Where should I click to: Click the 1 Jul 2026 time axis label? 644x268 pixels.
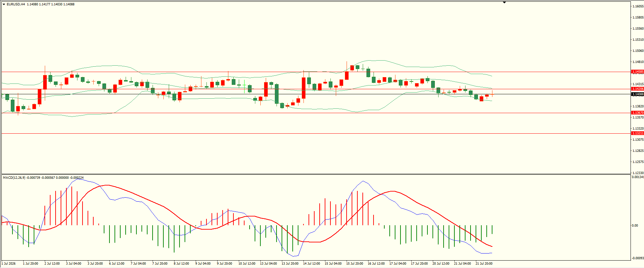click(9, 264)
